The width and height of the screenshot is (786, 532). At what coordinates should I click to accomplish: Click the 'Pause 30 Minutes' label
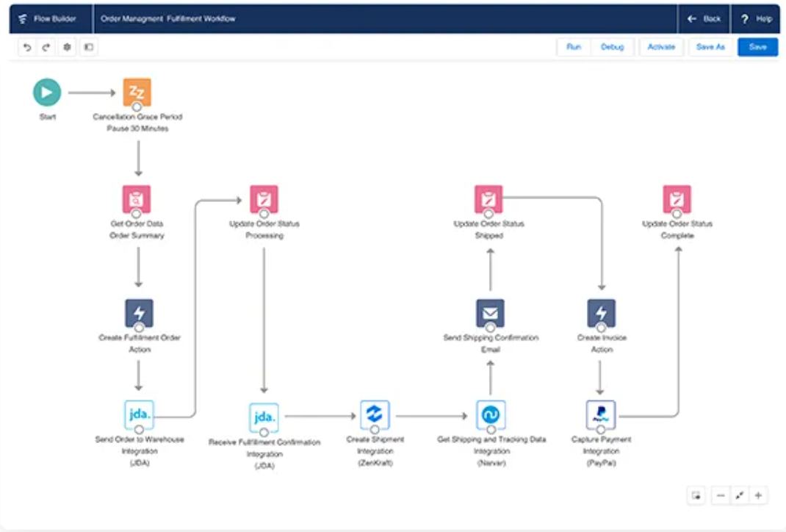pyautogui.click(x=137, y=129)
